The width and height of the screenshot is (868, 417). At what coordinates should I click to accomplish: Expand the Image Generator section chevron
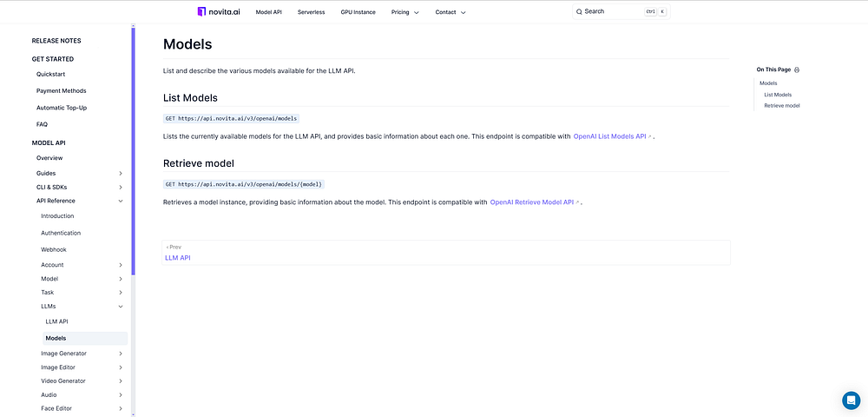pos(121,354)
